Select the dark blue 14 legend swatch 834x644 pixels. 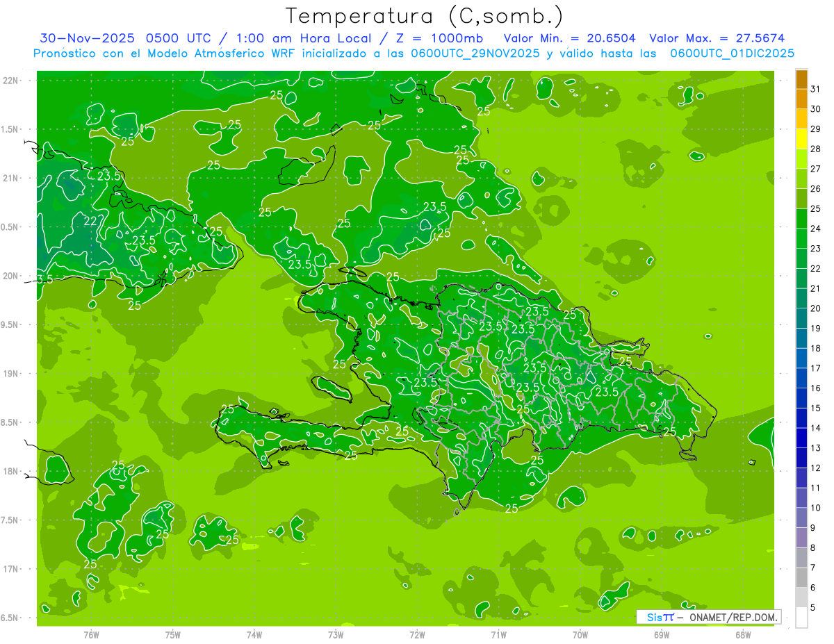point(801,418)
